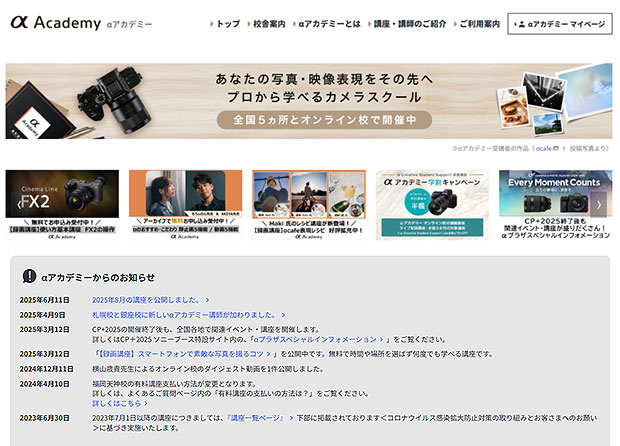Click the αアカデミーからのお知らせ heading
The width and height of the screenshot is (620, 446).
click(98, 278)
